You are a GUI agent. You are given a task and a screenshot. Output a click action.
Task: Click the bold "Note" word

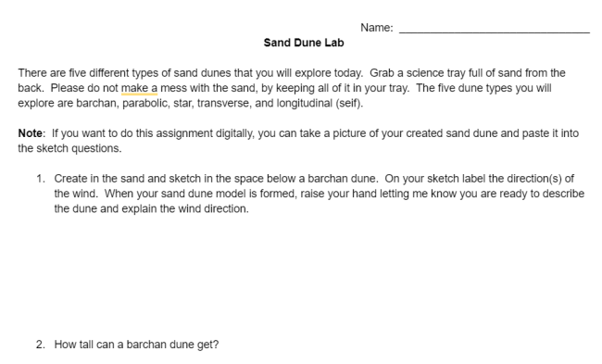pyautogui.click(x=30, y=133)
